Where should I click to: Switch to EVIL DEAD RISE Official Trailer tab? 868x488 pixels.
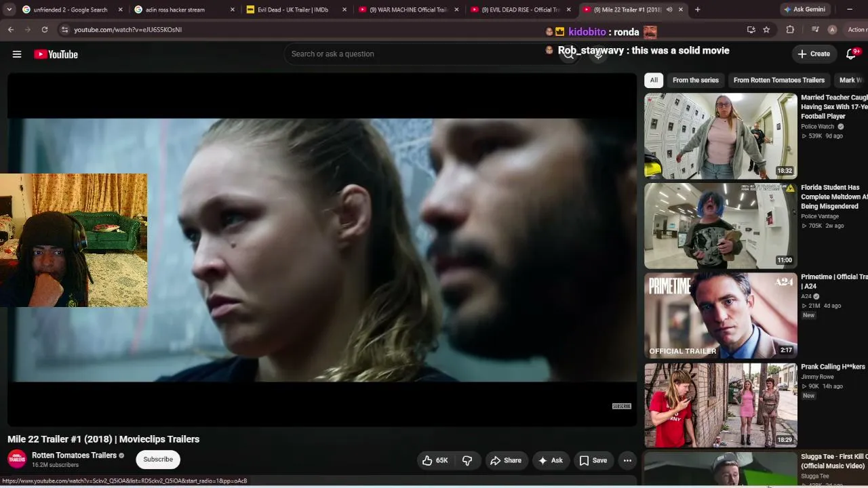click(x=520, y=9)
